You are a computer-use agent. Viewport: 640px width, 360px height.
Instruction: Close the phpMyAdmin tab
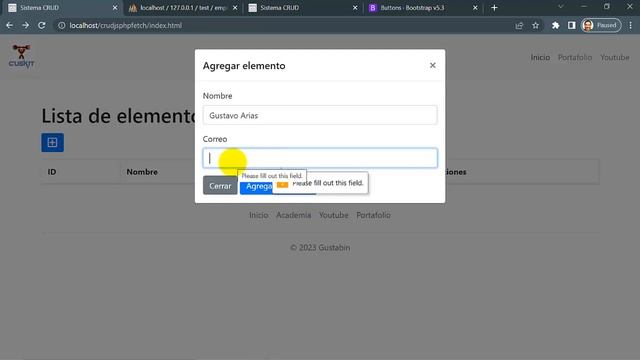(235, 8)
